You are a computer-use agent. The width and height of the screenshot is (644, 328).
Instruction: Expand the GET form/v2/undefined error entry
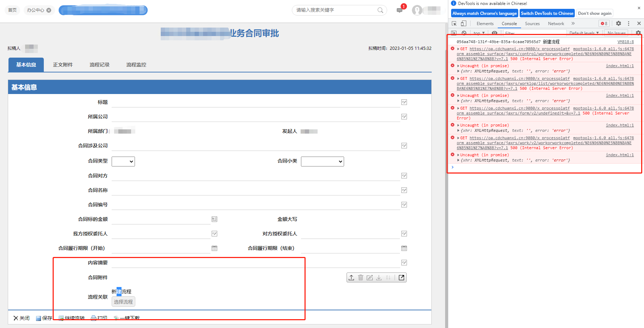pyautogui.click(x=458, y=109)
